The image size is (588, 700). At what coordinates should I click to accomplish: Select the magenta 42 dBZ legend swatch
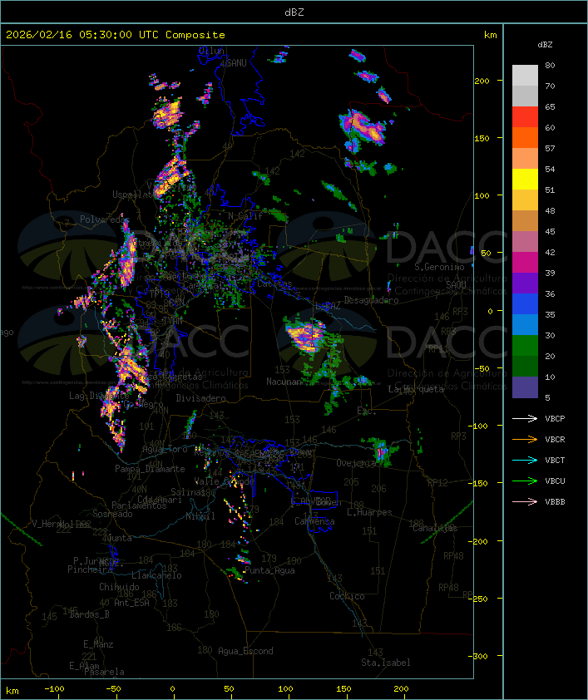525,262
